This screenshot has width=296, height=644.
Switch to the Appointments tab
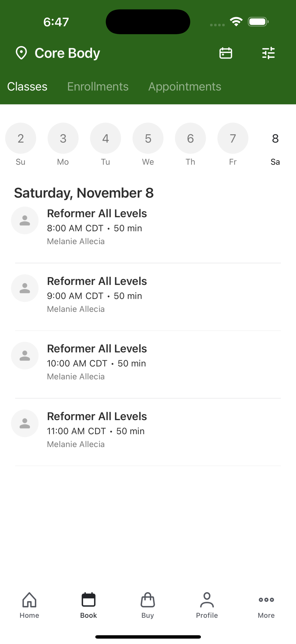pos(185,87)
